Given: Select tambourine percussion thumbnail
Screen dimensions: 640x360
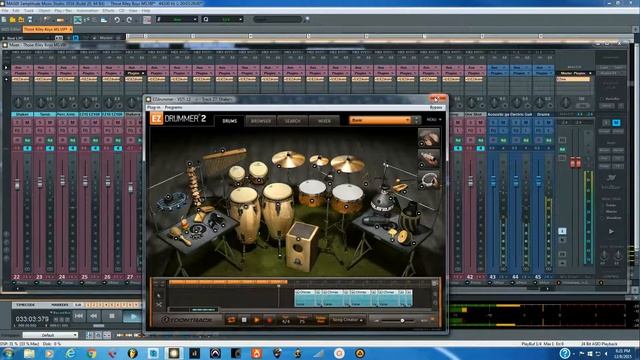Looking at the screenshot, I should click(x=429, y=180).
